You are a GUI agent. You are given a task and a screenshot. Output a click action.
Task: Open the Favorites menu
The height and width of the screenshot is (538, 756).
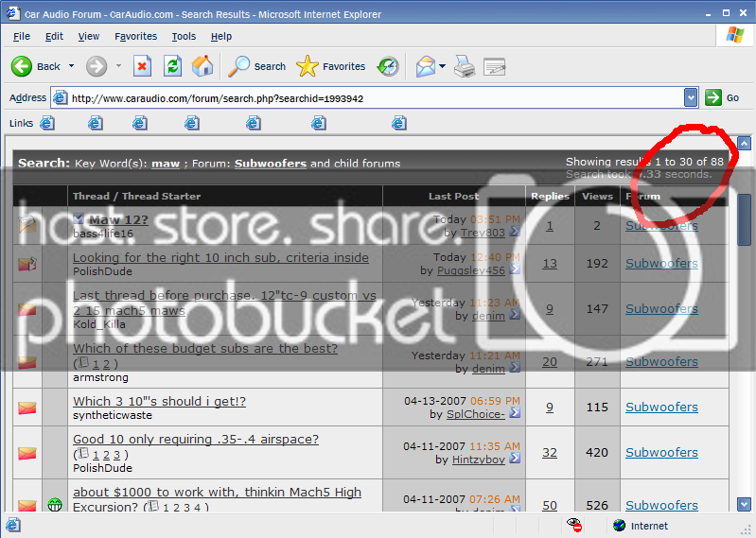tap(136, 36)
